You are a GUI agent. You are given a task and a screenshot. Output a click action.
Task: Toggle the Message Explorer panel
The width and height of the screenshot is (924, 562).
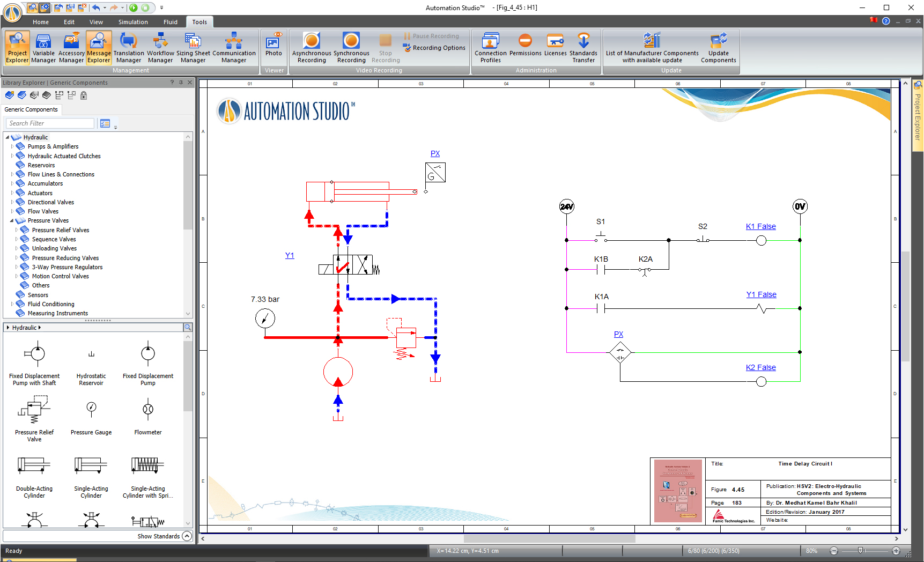click(x=99, y=47)
